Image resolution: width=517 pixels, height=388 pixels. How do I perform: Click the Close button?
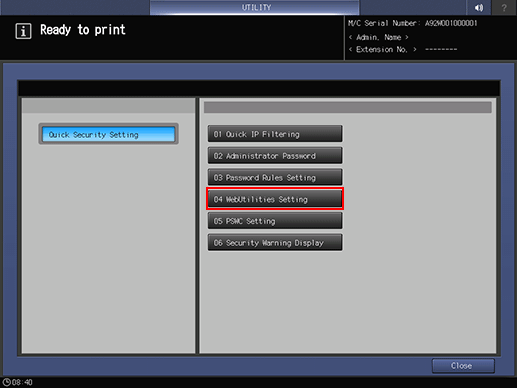(463, 366)
